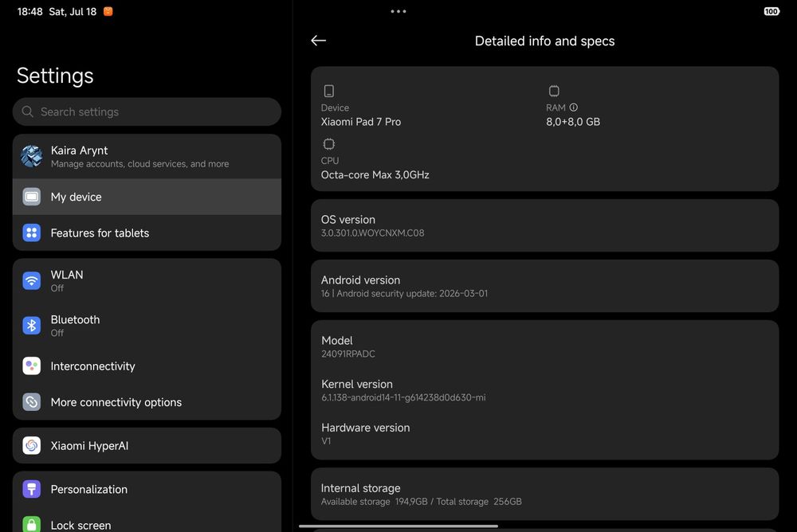Image resolution: width=797 pixels, height=532 pixels.
Task: Click the model number '24091RPADC'
Action: click(x=348, y=354)
